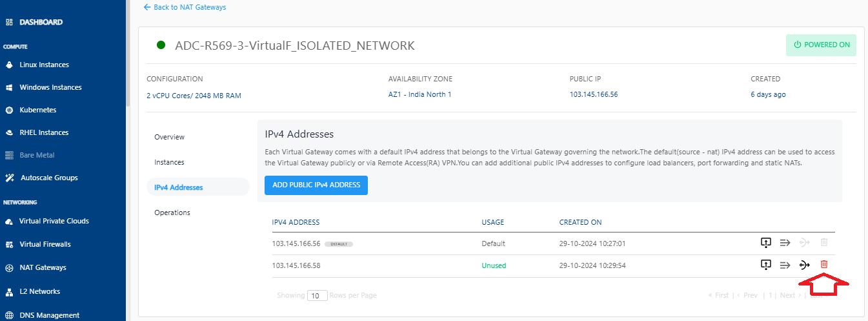
Task: Click the 6 days ago created value
Action: click(x=768, y=94)
